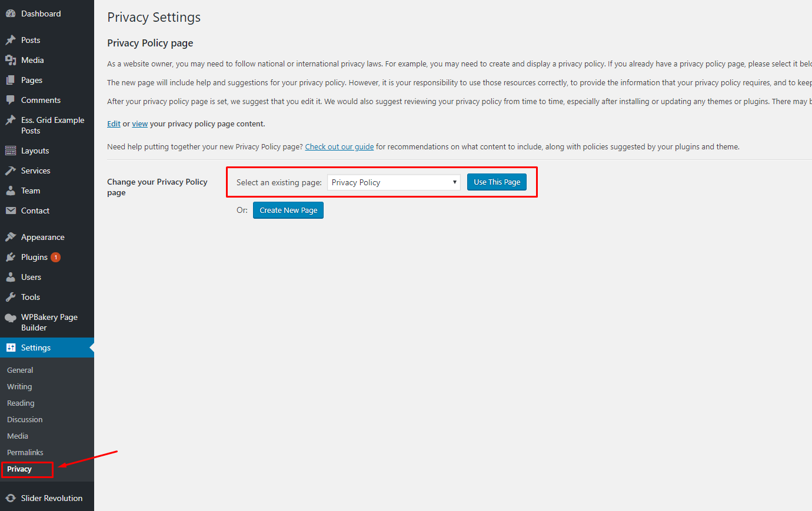
Task: Click the WPBakery Page Builder icon
Action: click(x=11, y=318)
